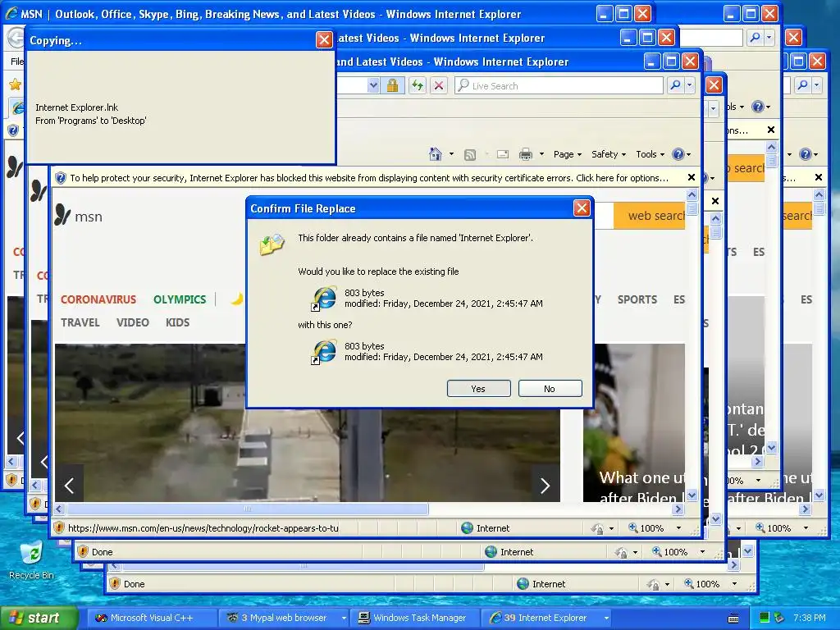Click the magnifier search button beside Live Search
840x630 pixels.
tap(676, 85)
